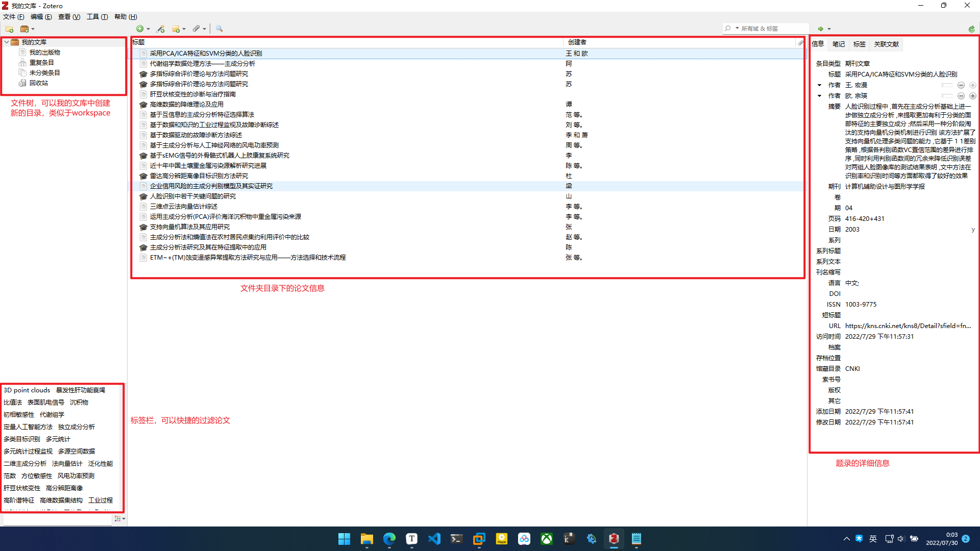Filter by tag 代谢组学
The height and width of the screenshot is (551, 980).
coord(52,415)
